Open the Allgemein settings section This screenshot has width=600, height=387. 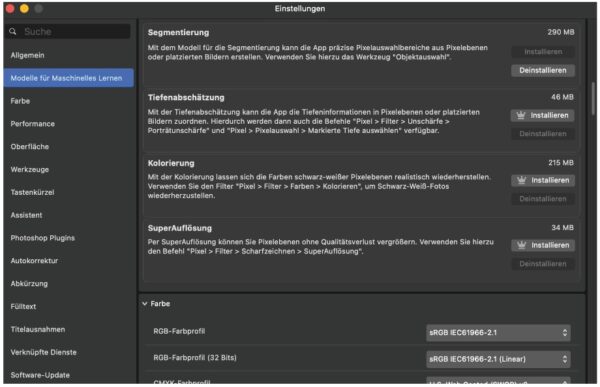(28, 55)
